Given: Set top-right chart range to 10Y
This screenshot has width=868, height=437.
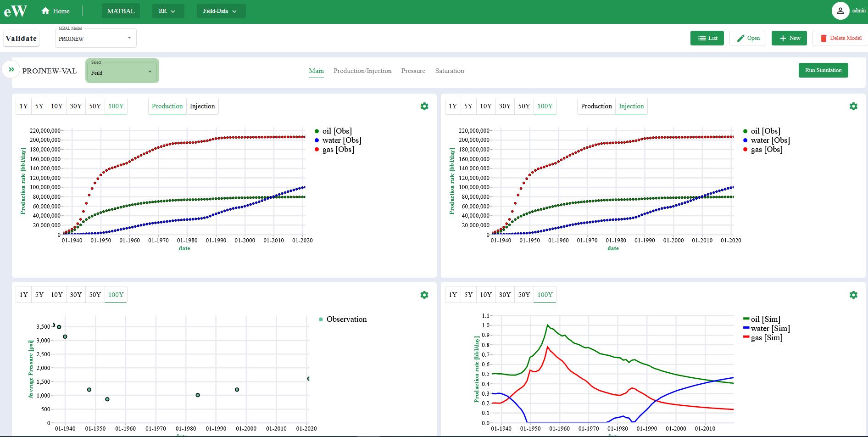Looking at the screenshot, I should (486, 106).
